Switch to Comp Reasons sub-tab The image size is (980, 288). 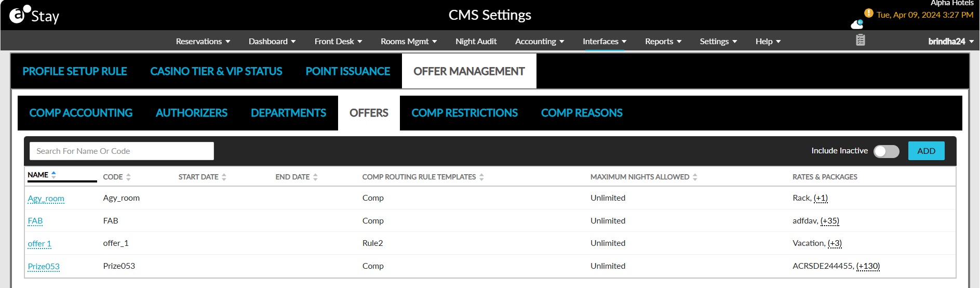(x=582, y=113)
